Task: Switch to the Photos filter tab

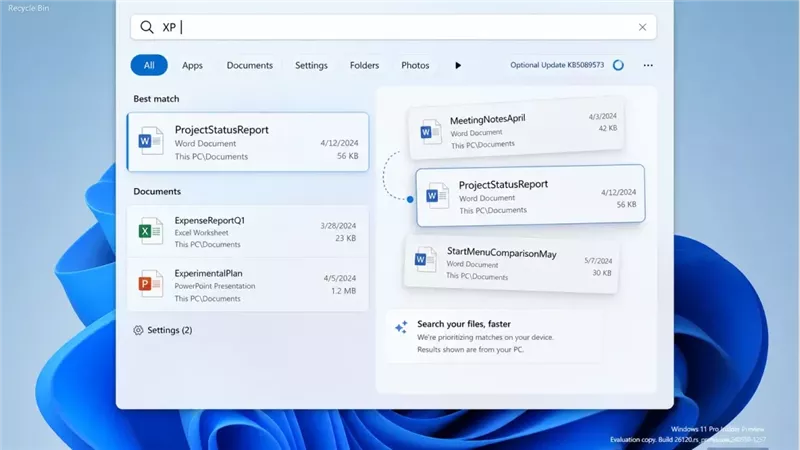Action: pos(415,65)
